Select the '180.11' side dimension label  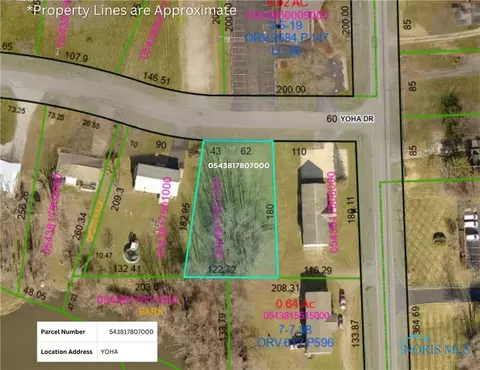point(352,209)
